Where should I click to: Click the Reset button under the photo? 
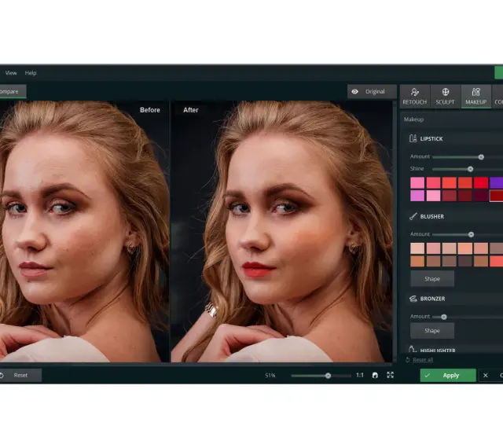(20, 375)
